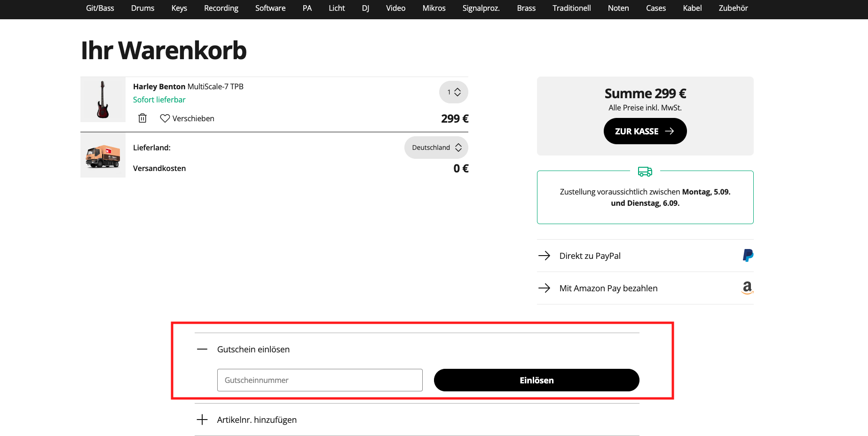
Task: Click the Versandkosten label
Action: pyautogui.click(x=159, y=168)
